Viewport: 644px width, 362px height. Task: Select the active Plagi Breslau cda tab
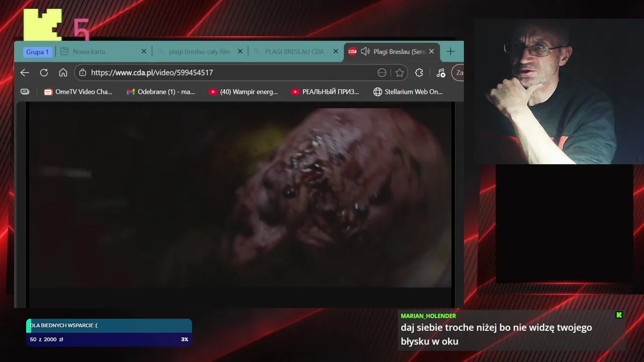pyautogui.click(x=392, y=52)
